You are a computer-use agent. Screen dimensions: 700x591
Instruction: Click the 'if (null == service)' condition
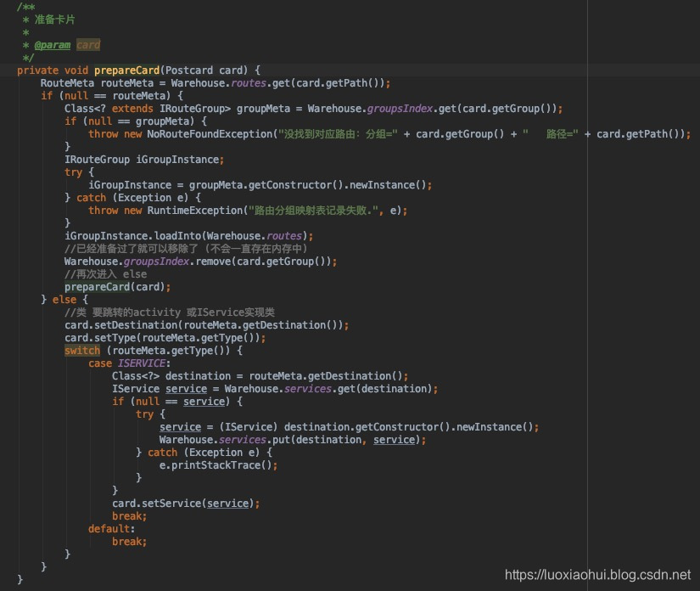click(x=171, y=402)
